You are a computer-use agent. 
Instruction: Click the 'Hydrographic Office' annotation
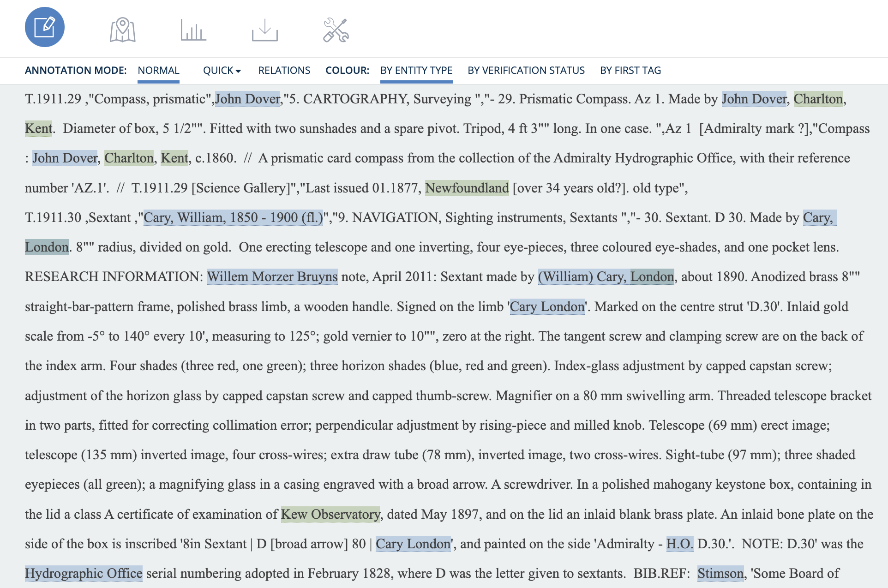tap(84, 573)
